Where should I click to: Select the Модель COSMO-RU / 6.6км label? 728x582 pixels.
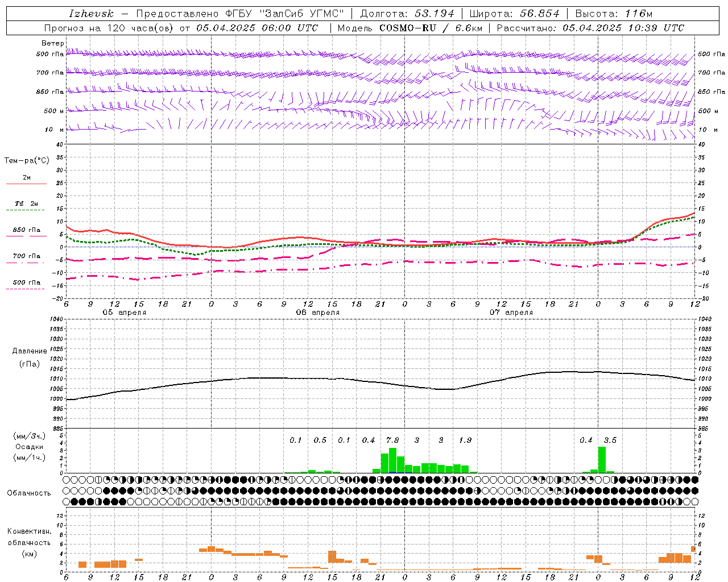click(x=410, y=28)
